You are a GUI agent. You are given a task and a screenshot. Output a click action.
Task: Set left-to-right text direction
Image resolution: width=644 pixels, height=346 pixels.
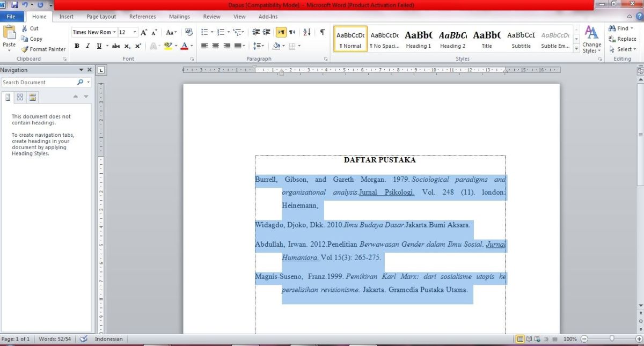coord(281,32)
